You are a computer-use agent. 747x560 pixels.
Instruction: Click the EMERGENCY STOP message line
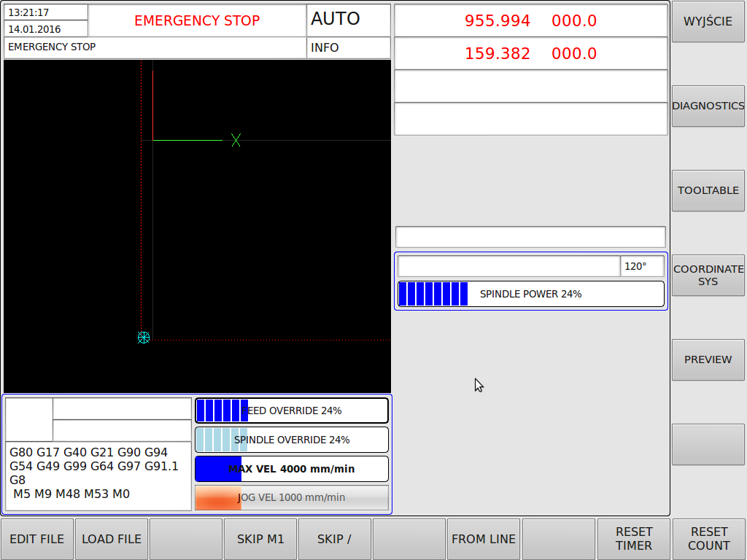click(x=155, y=47)
